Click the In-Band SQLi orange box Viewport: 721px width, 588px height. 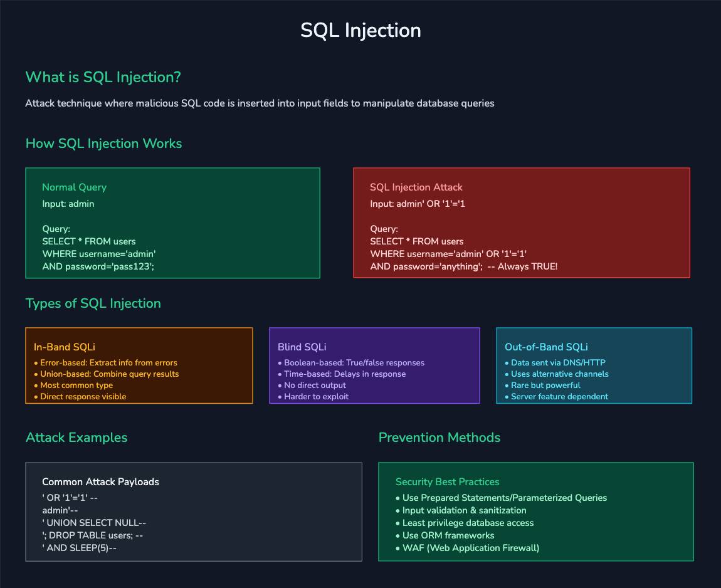tap(139, 365)
